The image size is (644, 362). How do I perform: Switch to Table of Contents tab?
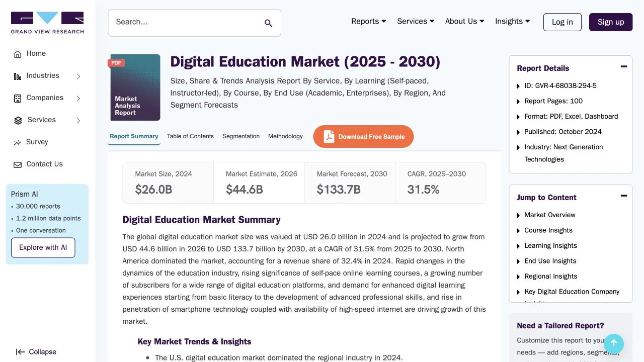(x=190, y=137)
